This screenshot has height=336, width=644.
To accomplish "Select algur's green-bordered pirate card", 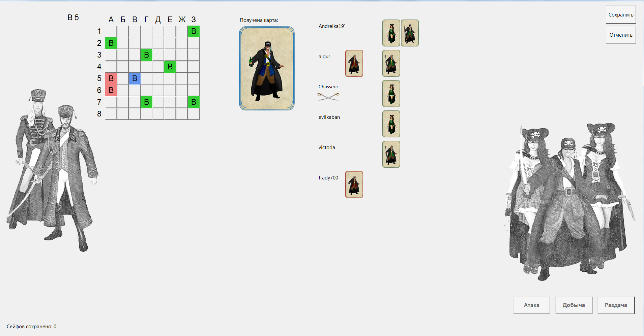I will [391, 63].
